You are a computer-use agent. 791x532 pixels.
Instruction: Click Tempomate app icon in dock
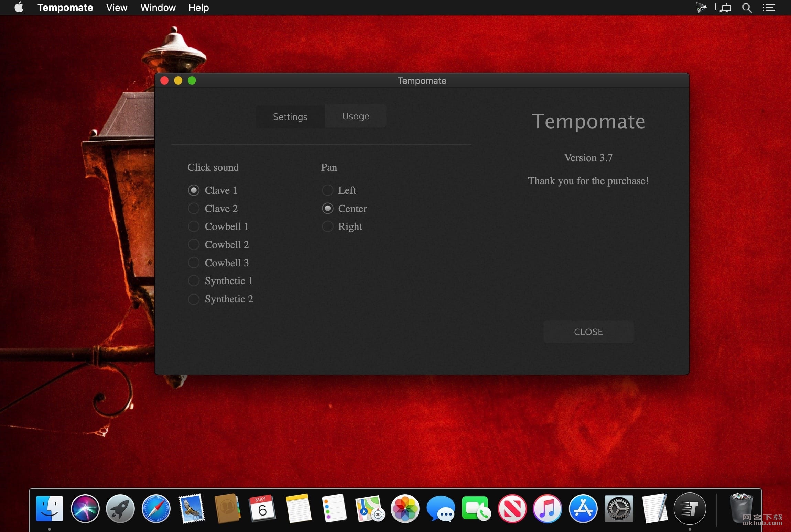tap(690, 508)
